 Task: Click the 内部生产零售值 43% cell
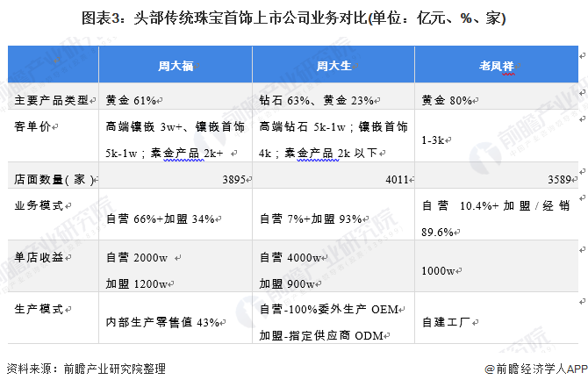(162, 322)
